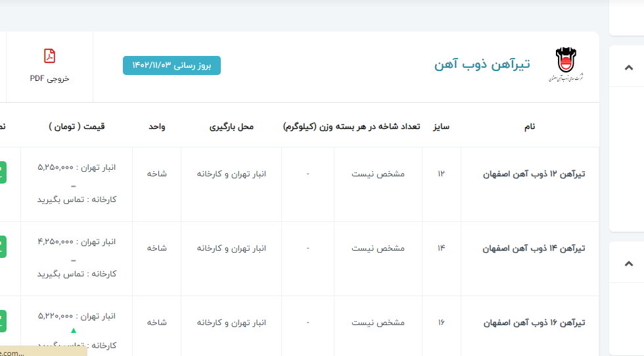
Task: Collapse the lower right sidebar panel chevron
Action: point(628,263)
